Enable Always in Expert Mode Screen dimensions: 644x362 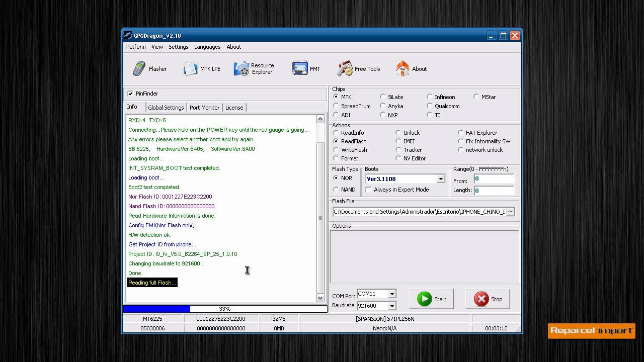click(368, 190)
